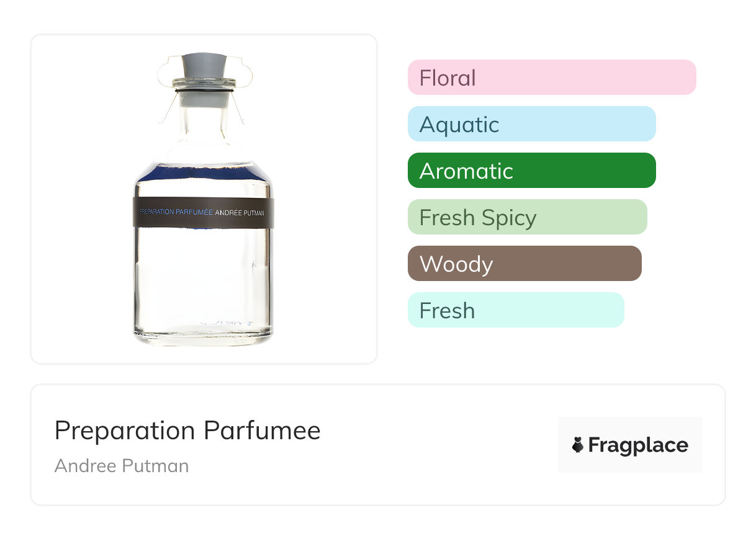The width and height of the screenshot is (756, 536).
Task: Click the dark green Aromatic accord bar
Action: [531, 171]
